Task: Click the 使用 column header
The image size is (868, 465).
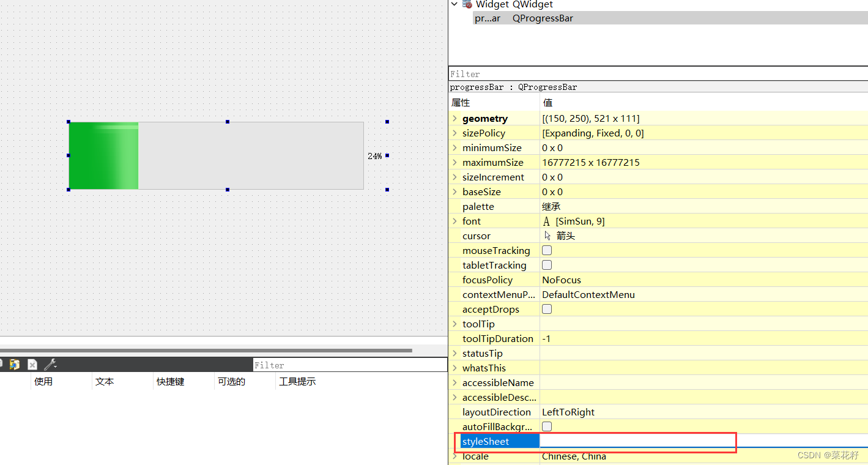Action: pyautogui.click(x=43, y=381)
